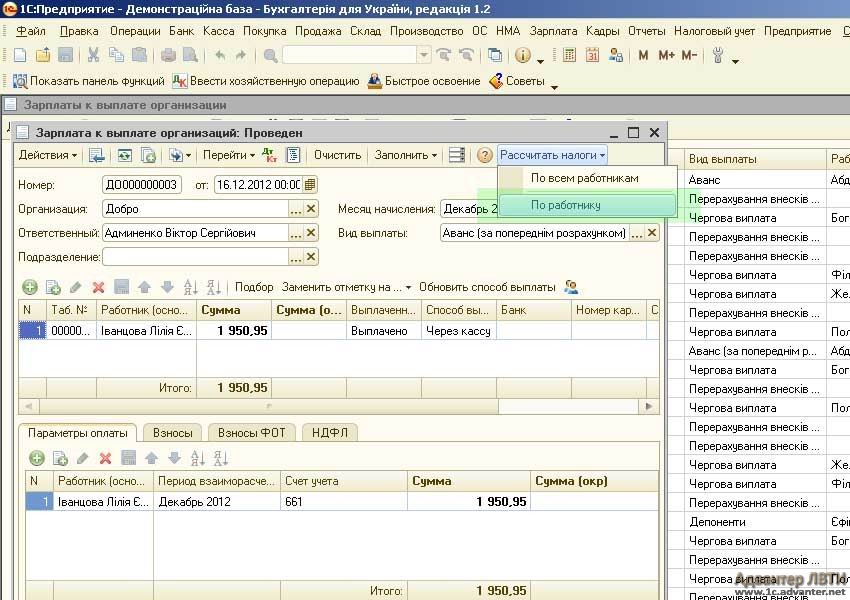Switch to the Взносы ФОТ tab
Screen dimensions: 850x600
[x=252, y=433]
